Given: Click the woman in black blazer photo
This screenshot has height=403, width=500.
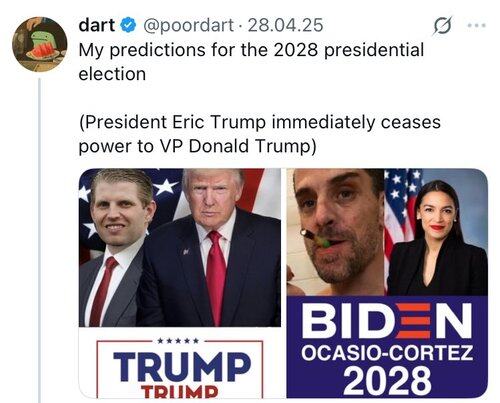Looking at the screenshot, I should (438, 238).
